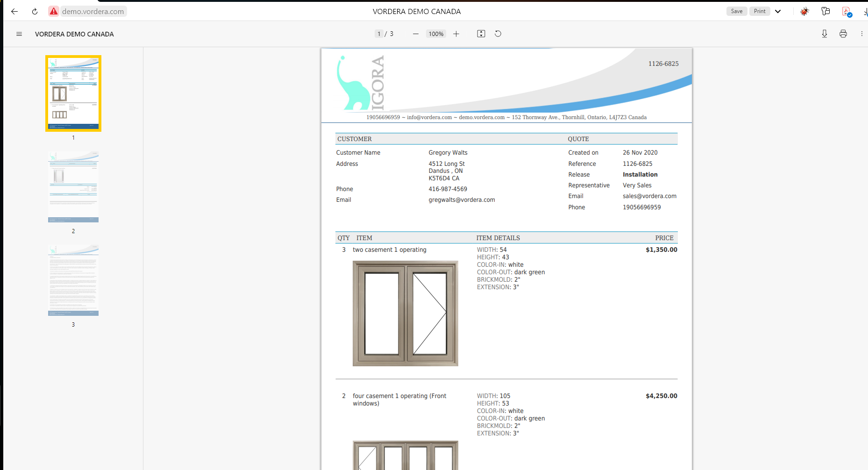Toggle the PDF sidebar hamburger menu
The width and height of the screenshot is (868, 470).
click(x=19, y=34)
